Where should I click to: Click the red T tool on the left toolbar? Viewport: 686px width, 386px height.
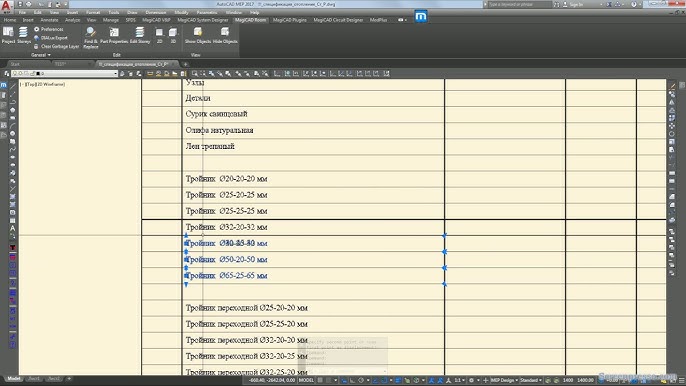(13, 248)
